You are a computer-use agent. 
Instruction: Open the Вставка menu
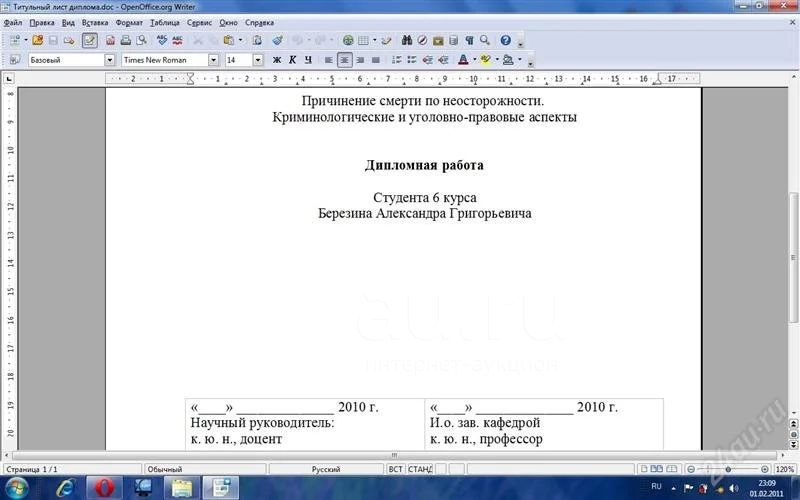pos(95,23)
